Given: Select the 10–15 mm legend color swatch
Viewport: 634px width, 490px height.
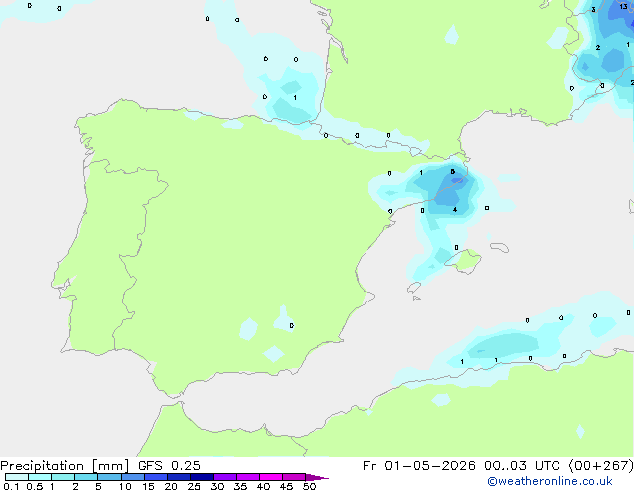Looking at the screenshot, I should pos(133,477).
